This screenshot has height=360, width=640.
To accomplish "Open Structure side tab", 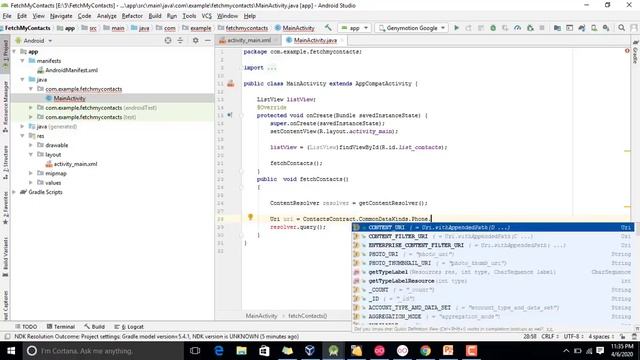I will (x=5, y=162).
